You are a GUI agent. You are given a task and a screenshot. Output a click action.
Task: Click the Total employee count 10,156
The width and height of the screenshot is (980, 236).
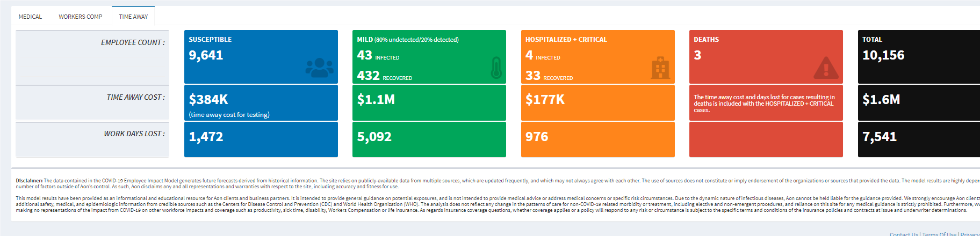click(x=883, y=55)
